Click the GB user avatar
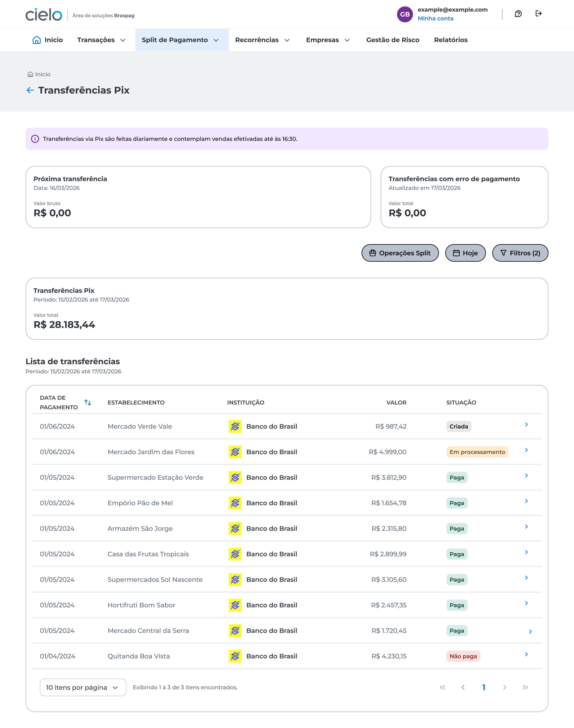This screenshot has width=574, height=728. (x=405, y=14)
